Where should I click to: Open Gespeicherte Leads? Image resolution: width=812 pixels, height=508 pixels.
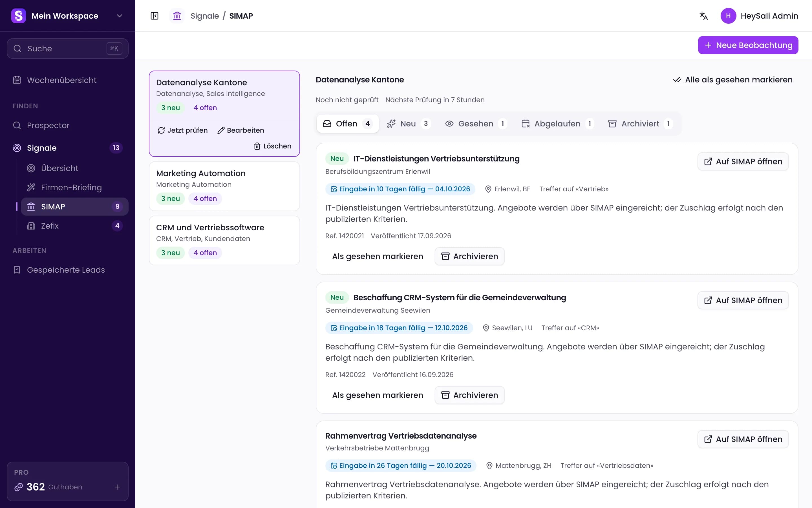pos(67,270)
